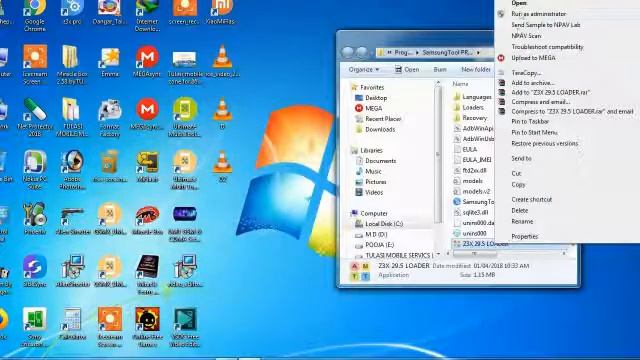Select MEGA in Favorites list
The image size is (640, 360).
369,108
